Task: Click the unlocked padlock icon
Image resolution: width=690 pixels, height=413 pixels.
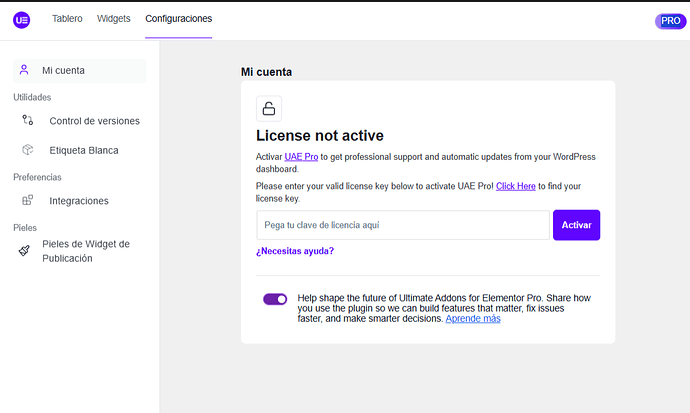Action: tap(269, 108)
